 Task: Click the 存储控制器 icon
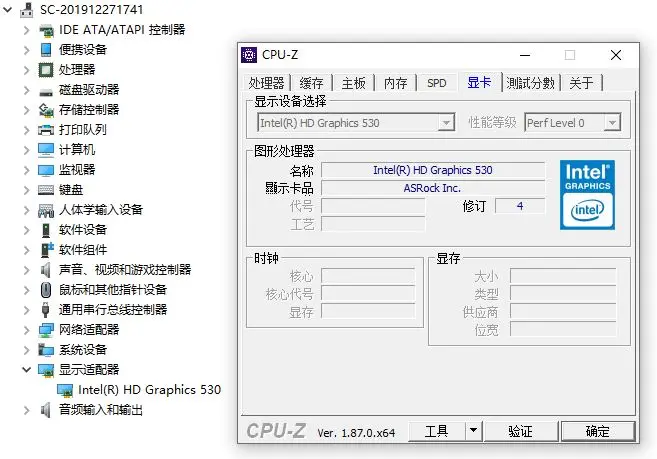[46, 110]
